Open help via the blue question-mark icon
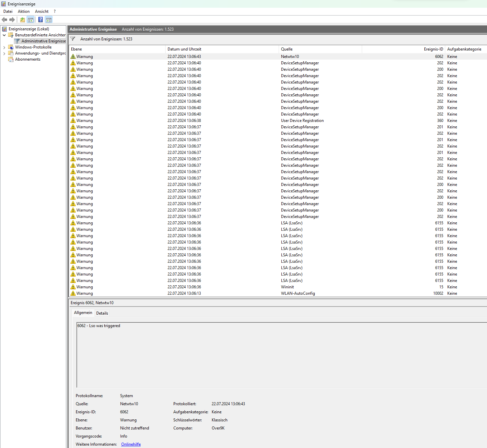This screenshot has width=487, height=448. (41, 20)
